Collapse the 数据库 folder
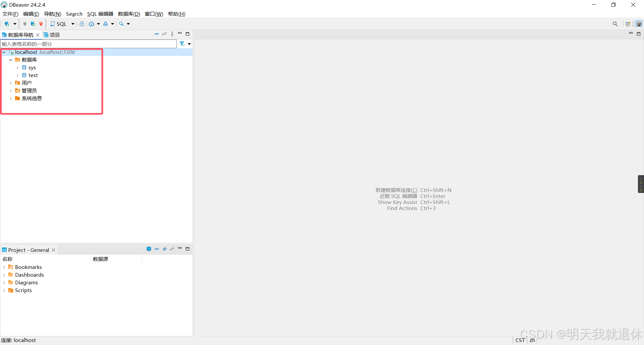644x345 pixels. coord(11,60)
